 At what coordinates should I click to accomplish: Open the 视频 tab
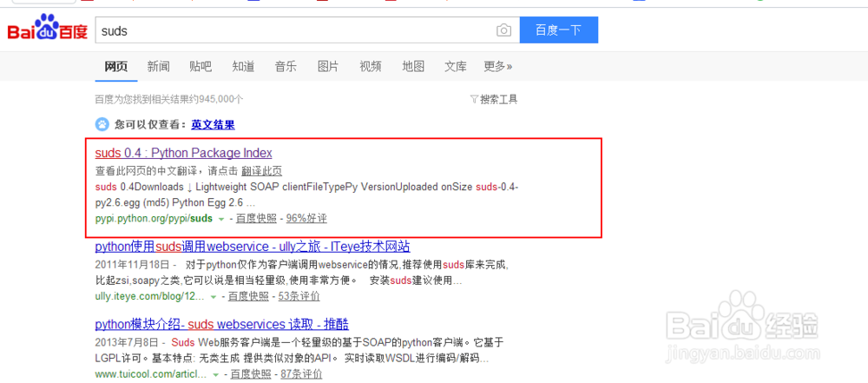point(371,67)
